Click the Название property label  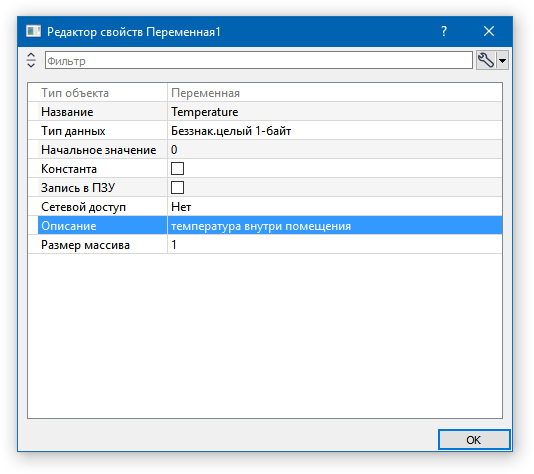coord(67,112)
